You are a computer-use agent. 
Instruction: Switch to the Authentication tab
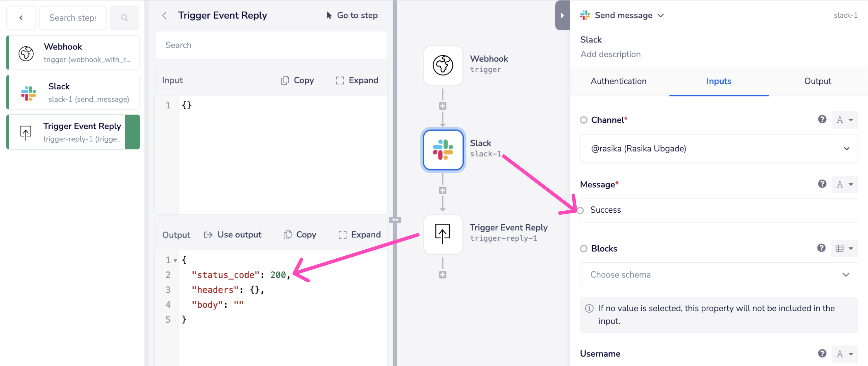click(x=618, y=81)
